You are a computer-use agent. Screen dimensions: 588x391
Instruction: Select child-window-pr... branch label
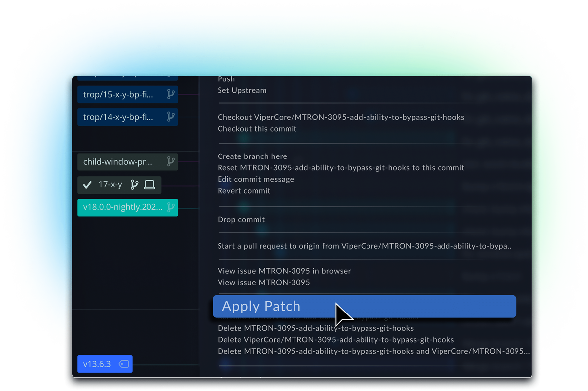[x=128, y=162]
